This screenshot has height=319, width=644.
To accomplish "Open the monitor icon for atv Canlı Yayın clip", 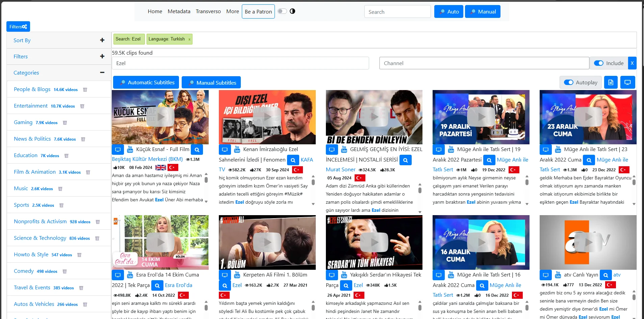I will pyautogui.click(x=546, y=275).
